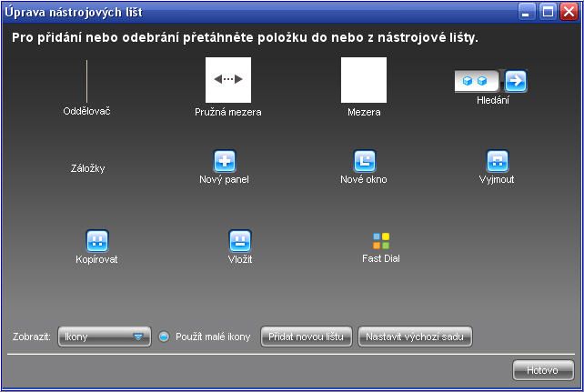Image resolution: width=584 pixels, height=392 pixels.
Task: Select the Nové okno icon
Action: point(364,161)
